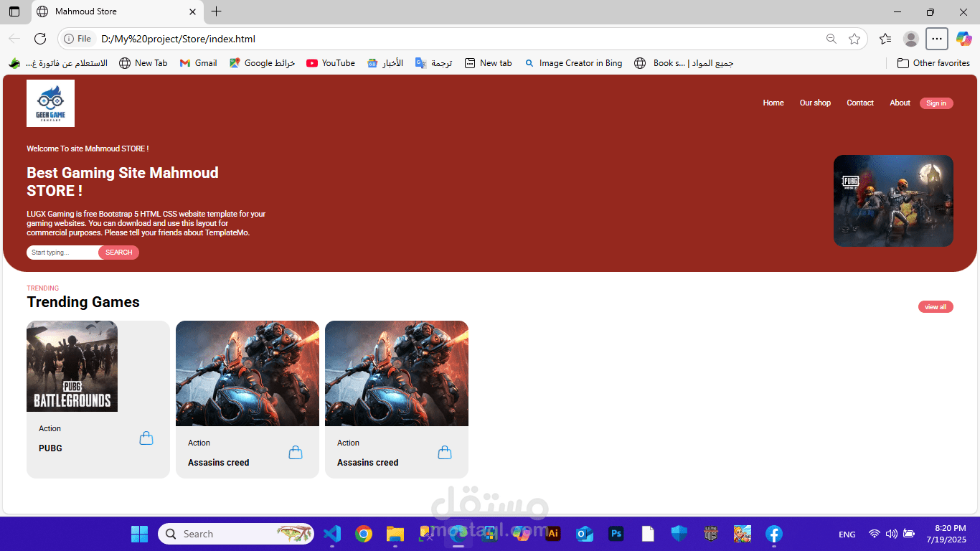Open Outlook from the taskbar
Screen dimensions: 980x551
[584, 534]
